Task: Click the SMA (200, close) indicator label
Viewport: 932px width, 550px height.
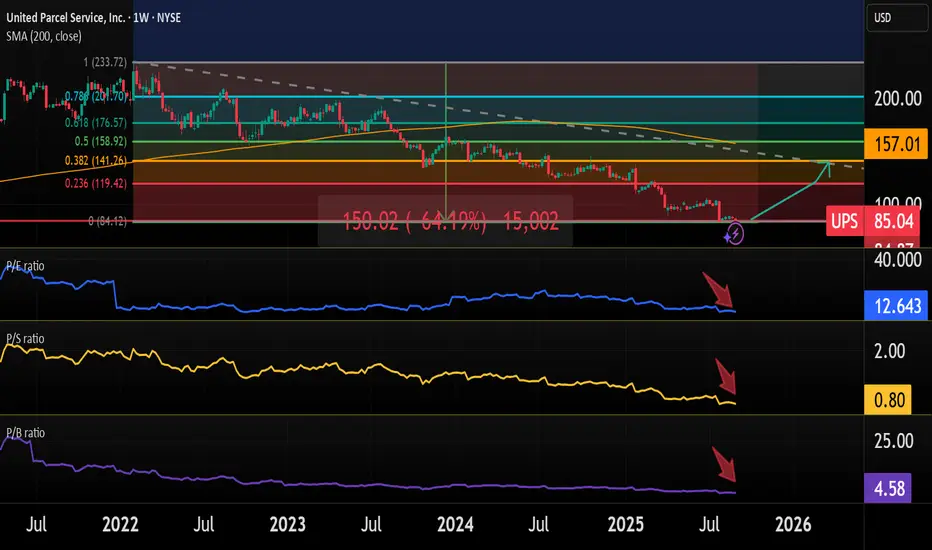Action: (x=43, y=36)
